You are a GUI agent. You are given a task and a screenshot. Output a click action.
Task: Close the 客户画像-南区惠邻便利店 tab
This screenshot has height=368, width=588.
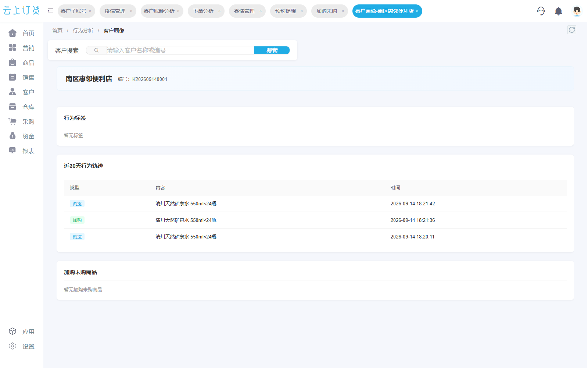[x=417, y=11]
